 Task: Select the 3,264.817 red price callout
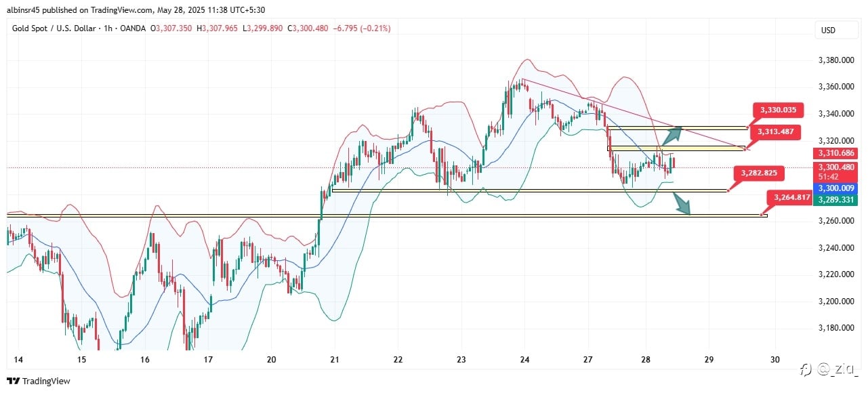point(789,197)
